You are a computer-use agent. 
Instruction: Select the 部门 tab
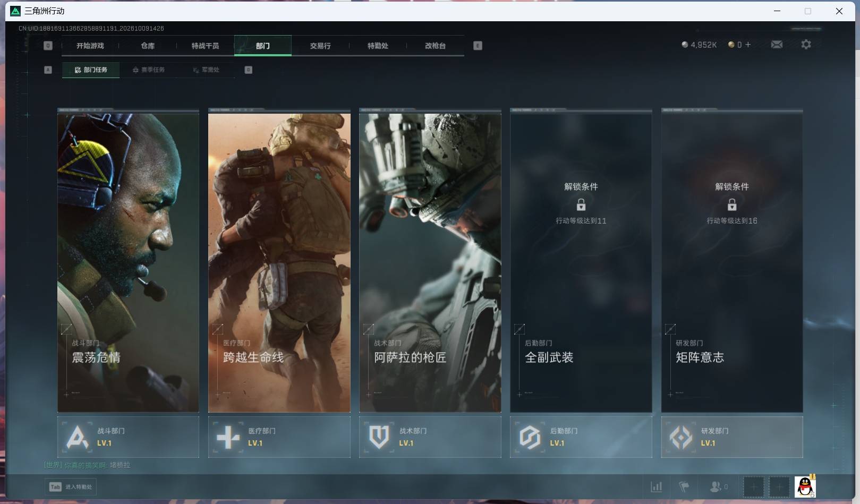(263, 46)
